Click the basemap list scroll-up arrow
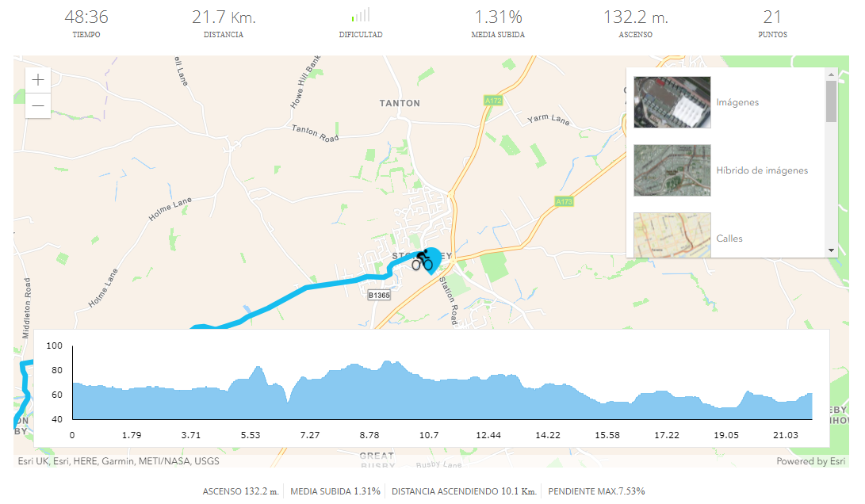Image resolution: width=865 pixels, height=504 pixels. point(832,74)
